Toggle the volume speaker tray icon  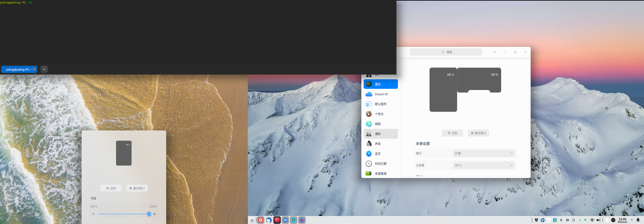(598, 220)
